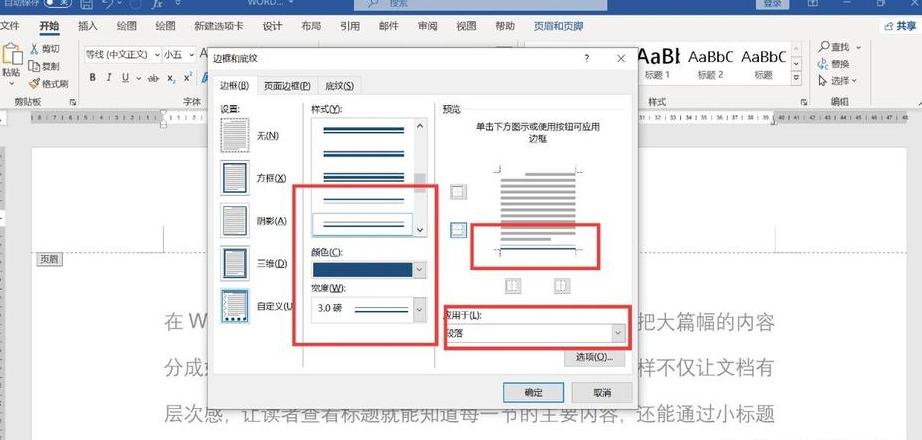The image size is (922, 440).
Task: Switch to the Page Border (页面边框) tab
Action: click(287, 86)
